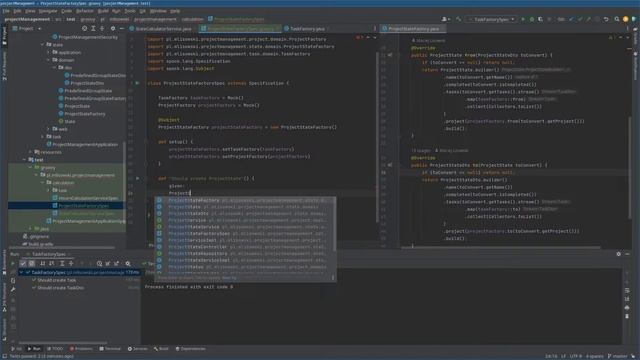Toggle the TODO tool window button
This screenshot has width=640, height=360.
click(x=55, y=349)
